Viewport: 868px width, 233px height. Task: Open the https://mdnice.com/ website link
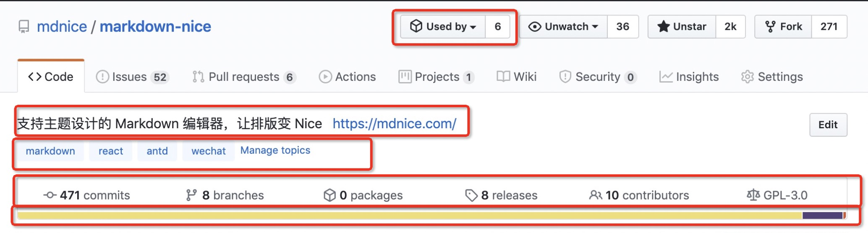click(395, 124)
